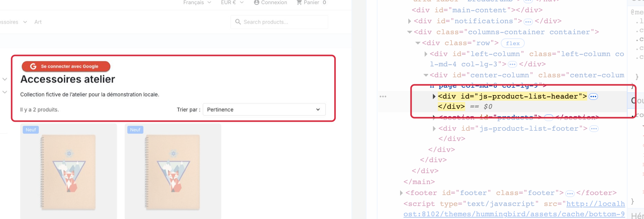Click ellipsis of js-product-list-header node
Viewport: 644px width, 219px height.
coord(593,96)
